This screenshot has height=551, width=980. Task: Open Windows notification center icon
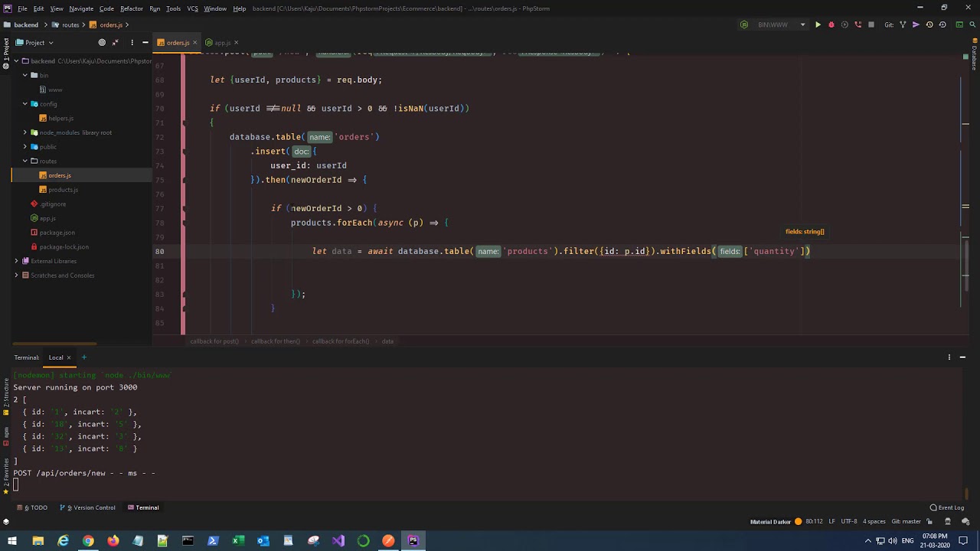(963, 541)
